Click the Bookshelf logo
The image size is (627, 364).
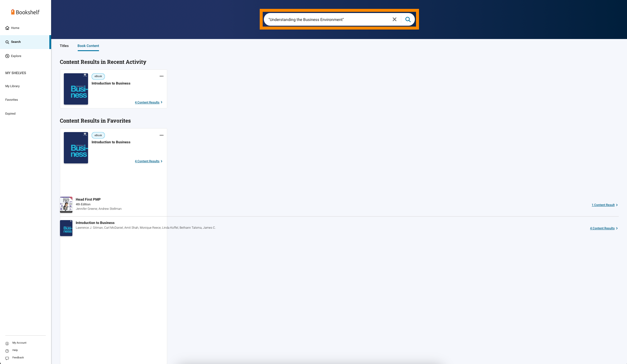pyautogui.click(x=25, y=12)
